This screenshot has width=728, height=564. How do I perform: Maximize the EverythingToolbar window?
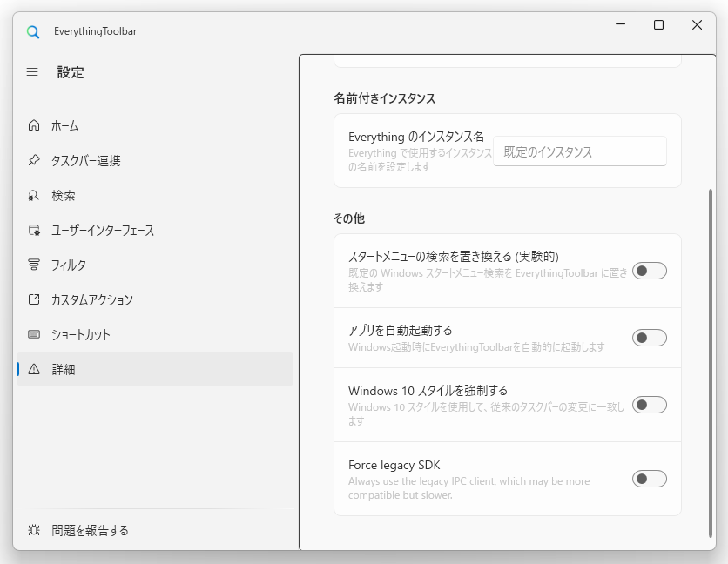(658, 24)
